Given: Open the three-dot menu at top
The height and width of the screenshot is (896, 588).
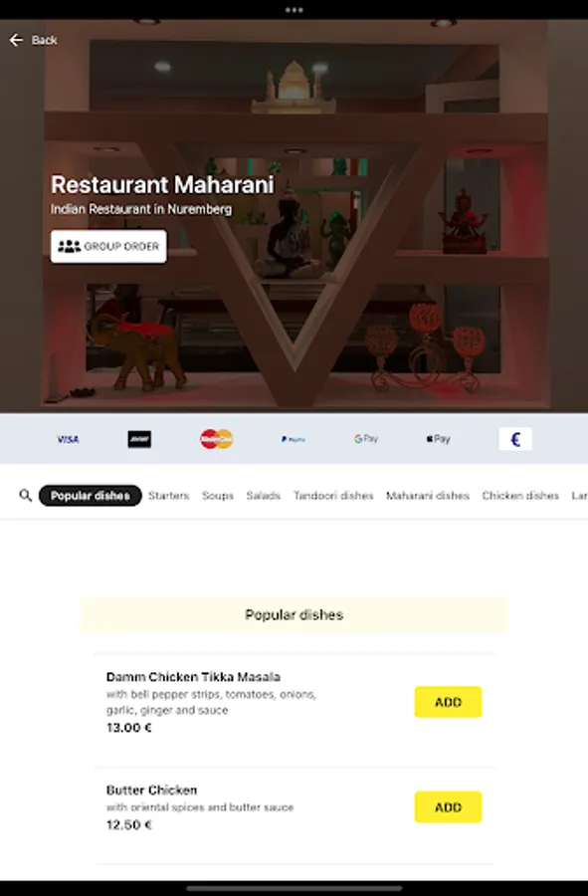Looking at the screenshot, I should pos(294,10).
